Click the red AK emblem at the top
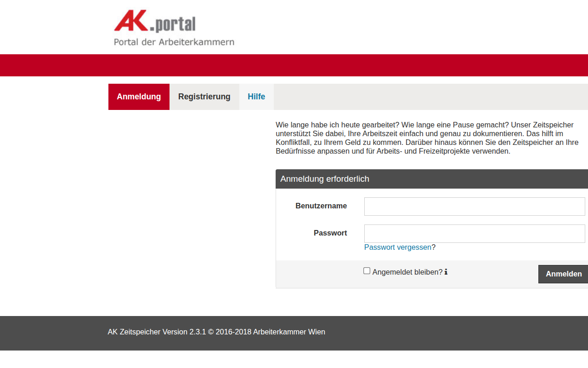Image resolution: width=588 pixels, height=368 pixels. [130, 21]
